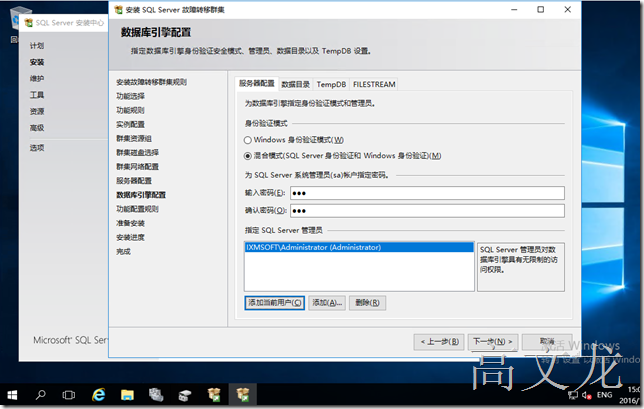Click 服务器配置 step in wizard sidebar

pyautogui.click(x=134, y=181)
